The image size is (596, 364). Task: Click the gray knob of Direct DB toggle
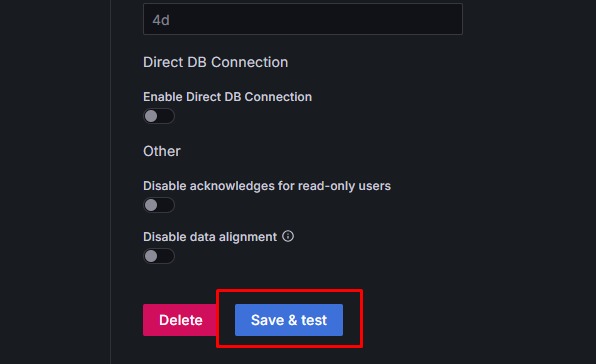click(x=151, y=116)
